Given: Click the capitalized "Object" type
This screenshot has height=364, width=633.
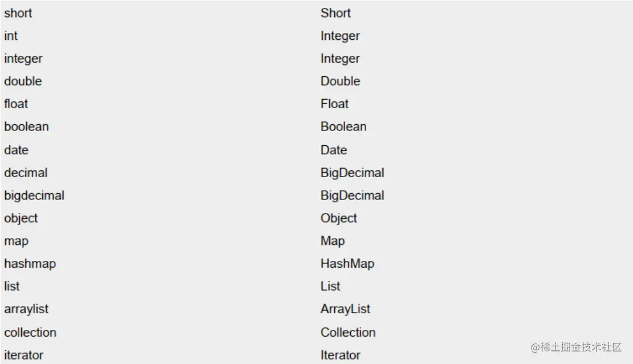Looking at the screenshot, I should (x=339, y=219).
